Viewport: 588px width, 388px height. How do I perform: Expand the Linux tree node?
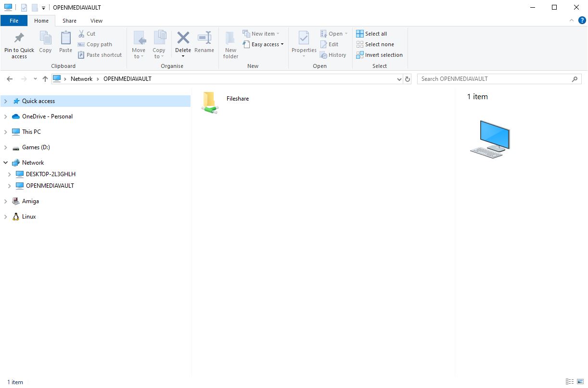(x=6, y=217)
